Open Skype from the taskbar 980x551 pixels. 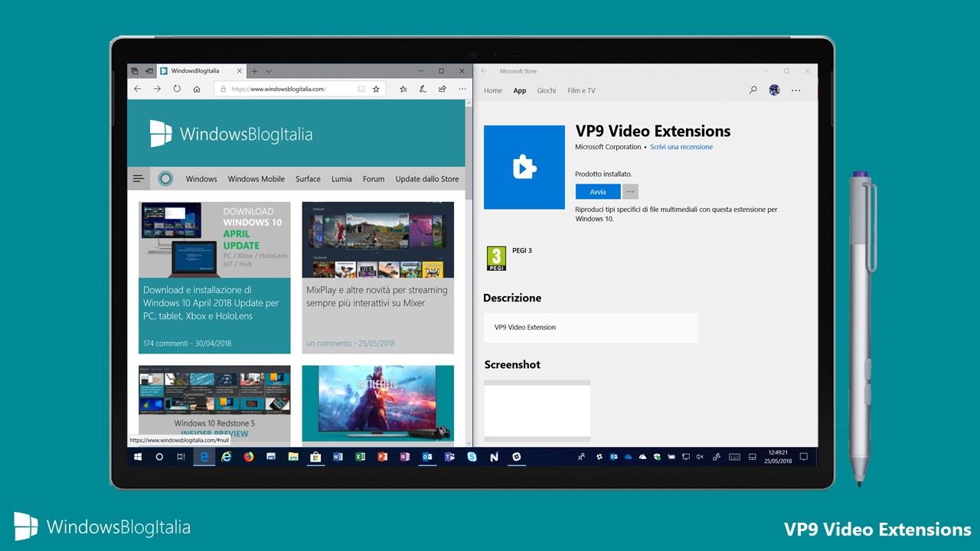[x=472, y=457]
